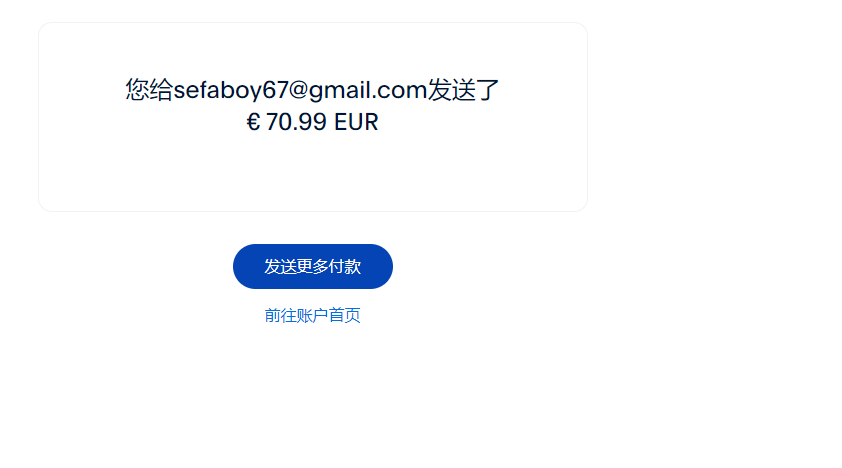Click the word 账户 in the account link

313,316
